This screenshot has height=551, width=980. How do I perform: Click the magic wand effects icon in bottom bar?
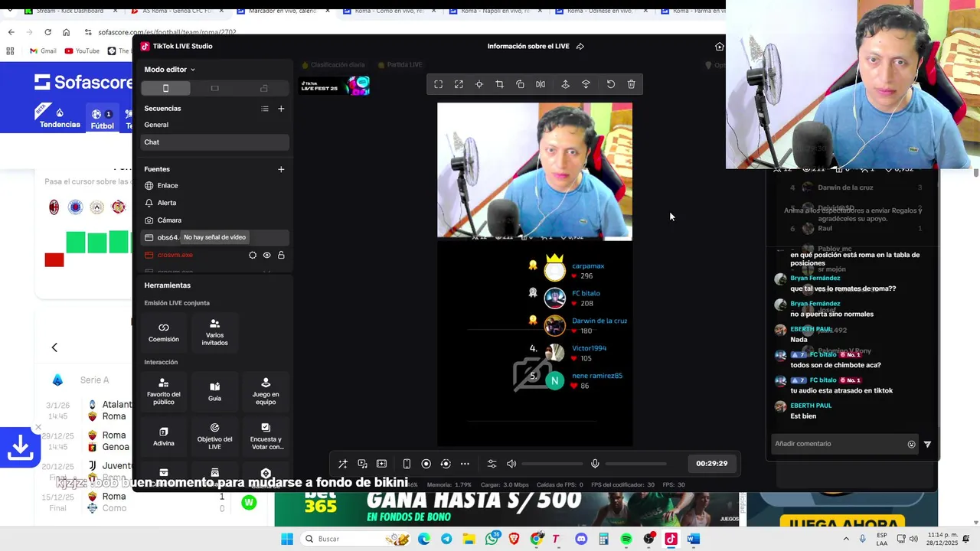(x=342, y=464)
